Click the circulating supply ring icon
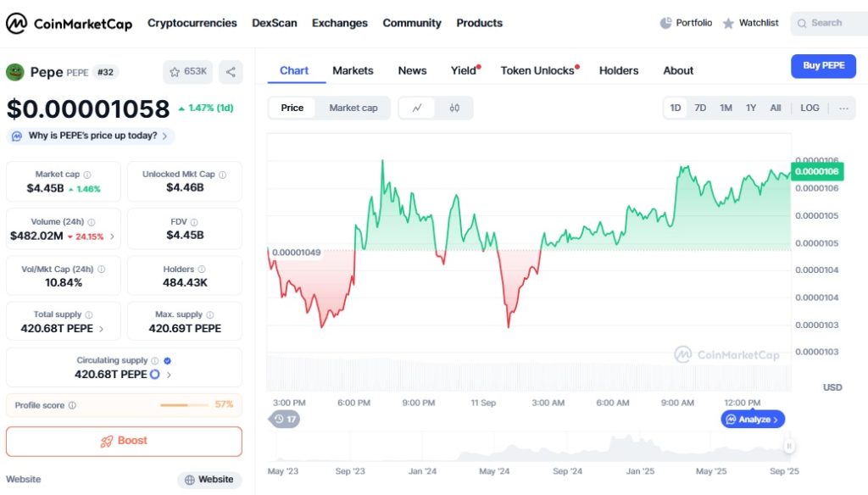The image size is (868, 495). click(155, 375)
